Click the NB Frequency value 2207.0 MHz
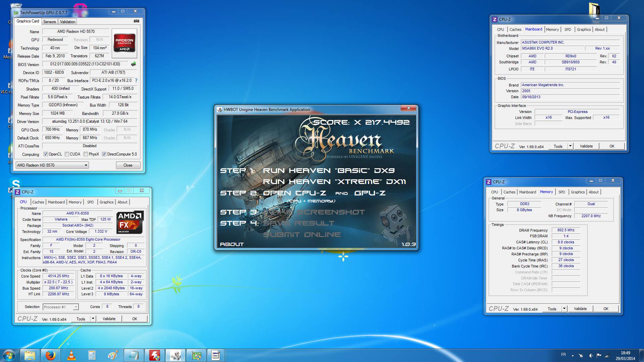Viewport: 644px width, 362px height. [x=591, y=216]
